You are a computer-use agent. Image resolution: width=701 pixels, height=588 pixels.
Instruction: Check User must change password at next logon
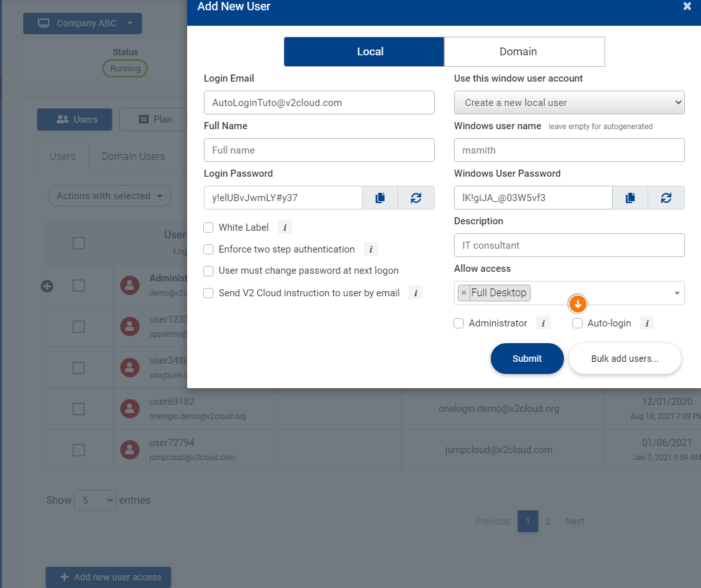(208, 271)
